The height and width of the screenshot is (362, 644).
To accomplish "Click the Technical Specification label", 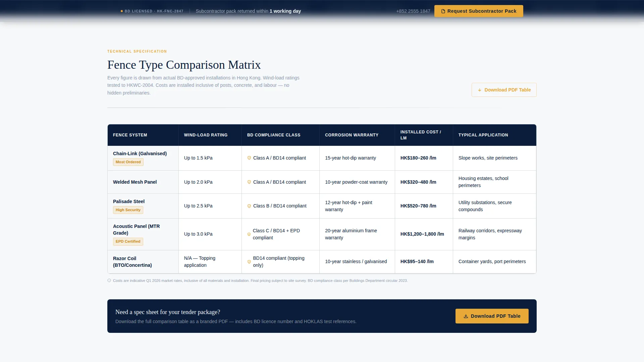I will 137,51.
